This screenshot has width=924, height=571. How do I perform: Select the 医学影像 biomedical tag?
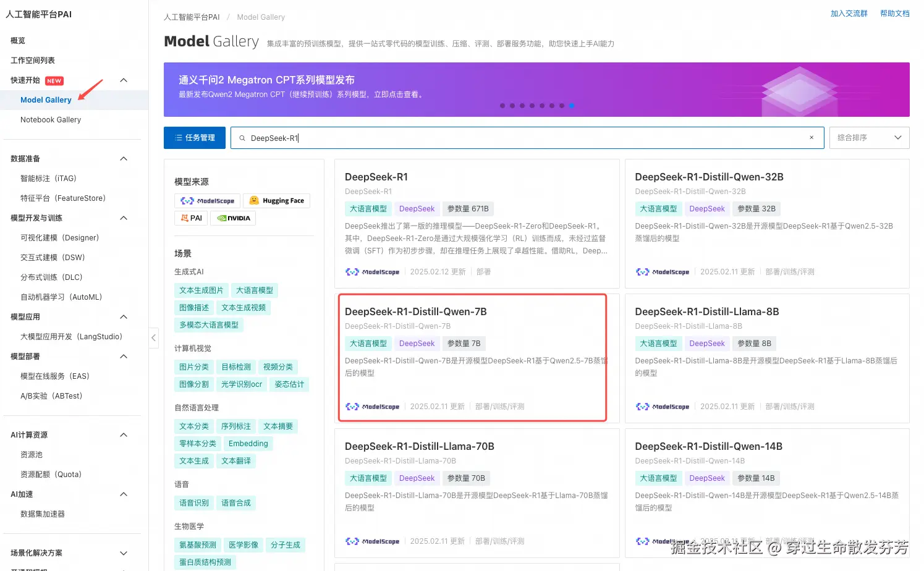pos(244,545)
